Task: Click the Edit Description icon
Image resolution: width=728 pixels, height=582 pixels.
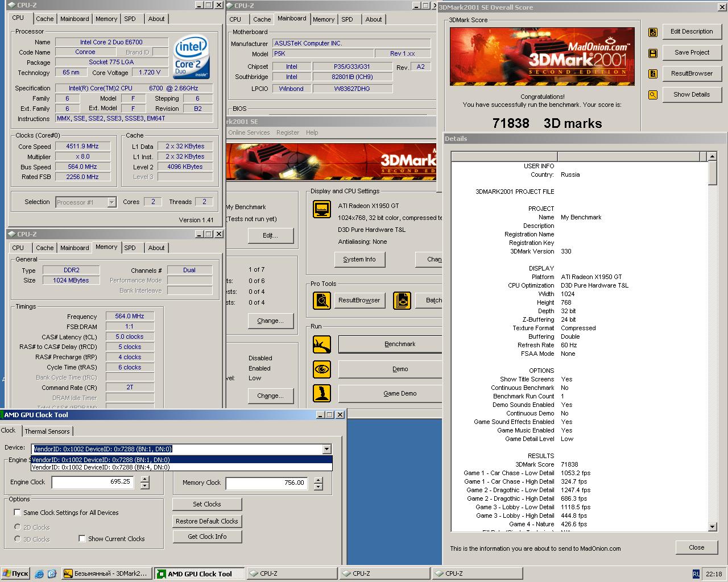Action: [x=653, y=32]
